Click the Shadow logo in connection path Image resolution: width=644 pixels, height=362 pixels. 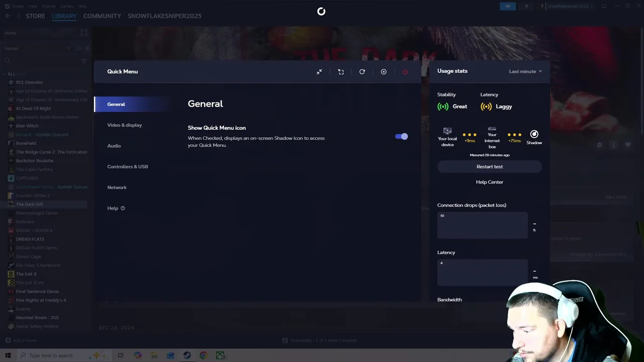tap(534, 134)
